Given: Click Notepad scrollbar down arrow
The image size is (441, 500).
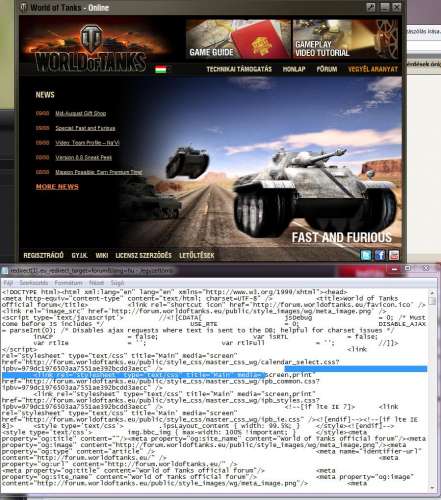Looking at the screenshot, I should click(432, 488).
